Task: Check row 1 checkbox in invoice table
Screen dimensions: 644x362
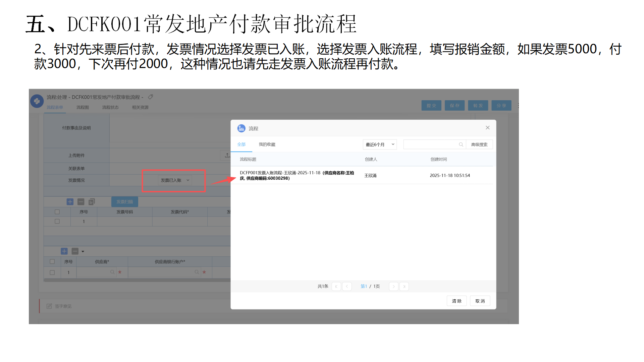Action: [57, 222]
